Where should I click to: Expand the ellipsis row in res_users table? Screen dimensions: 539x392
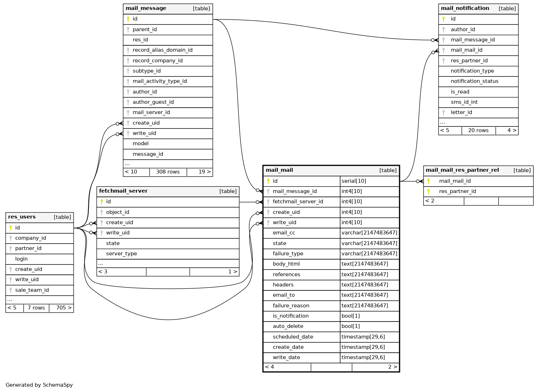10,300
